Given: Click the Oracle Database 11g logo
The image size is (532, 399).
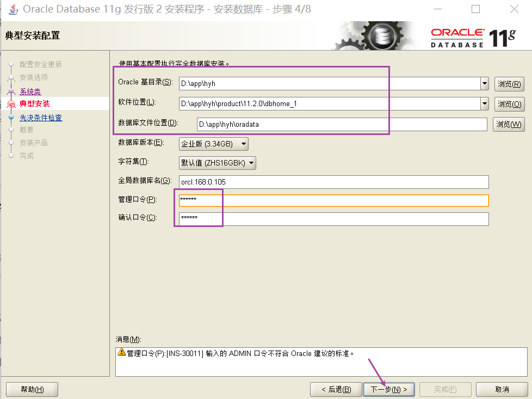Looking at the screenshot, I should click(x=473, y=38).
